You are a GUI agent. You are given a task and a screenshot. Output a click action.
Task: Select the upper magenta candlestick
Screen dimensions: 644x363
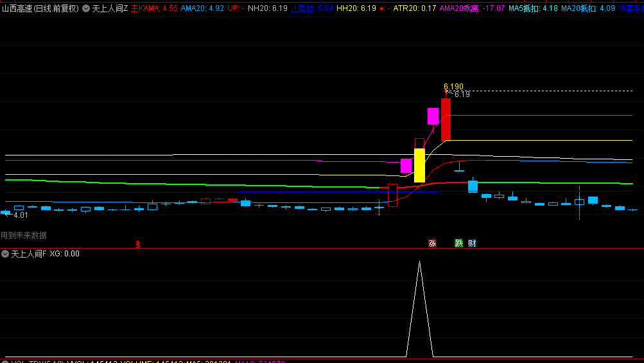[x=433, y=116]
